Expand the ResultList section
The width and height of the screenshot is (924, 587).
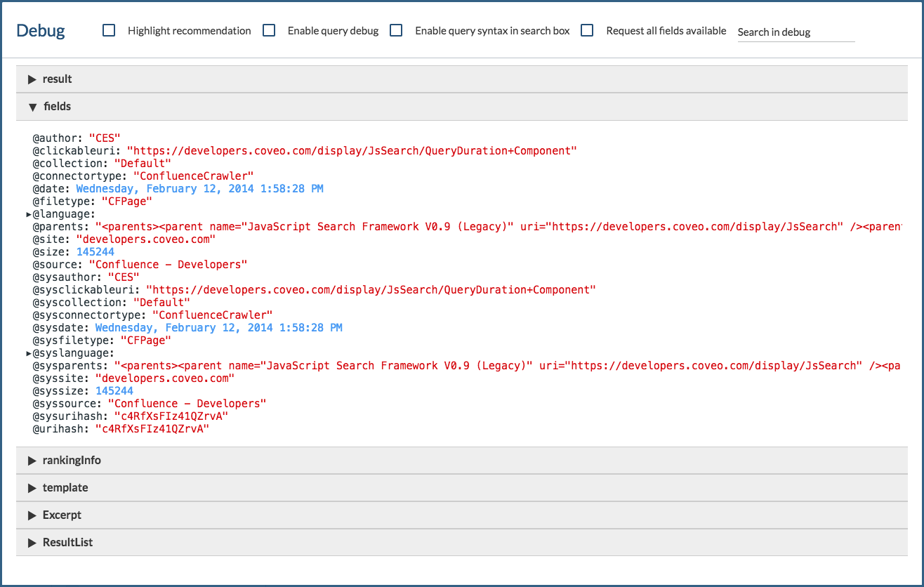461,543
